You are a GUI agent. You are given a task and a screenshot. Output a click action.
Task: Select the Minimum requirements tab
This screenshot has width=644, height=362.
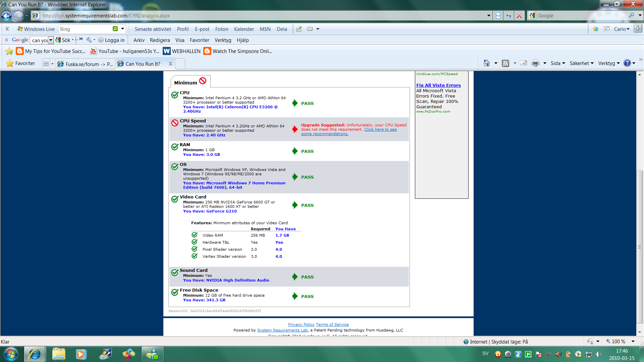click(x=190, y=82)
